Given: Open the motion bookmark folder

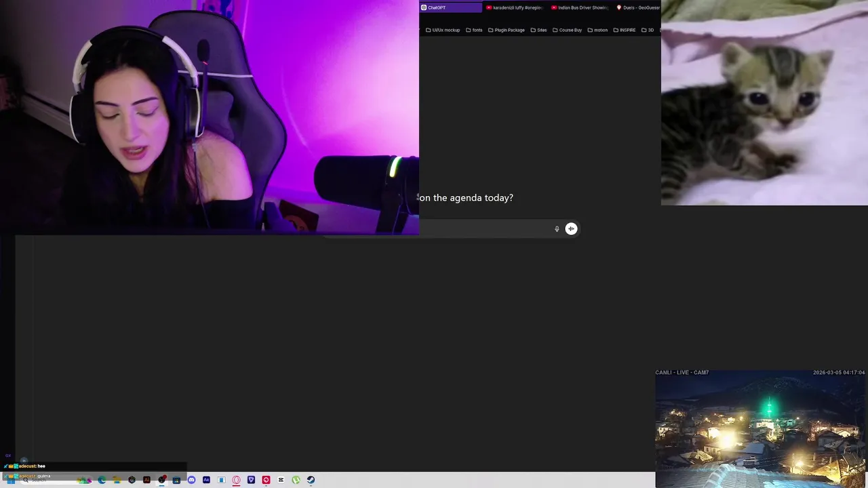Looking at the screenshot, I should click(x=597, y=30).
